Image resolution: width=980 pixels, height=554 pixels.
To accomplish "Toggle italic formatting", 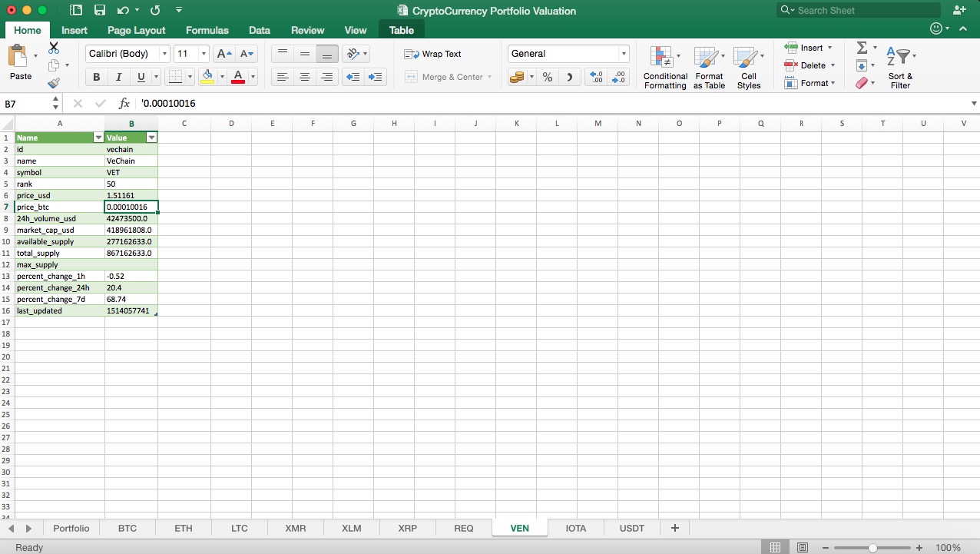I will coord(119,77).
